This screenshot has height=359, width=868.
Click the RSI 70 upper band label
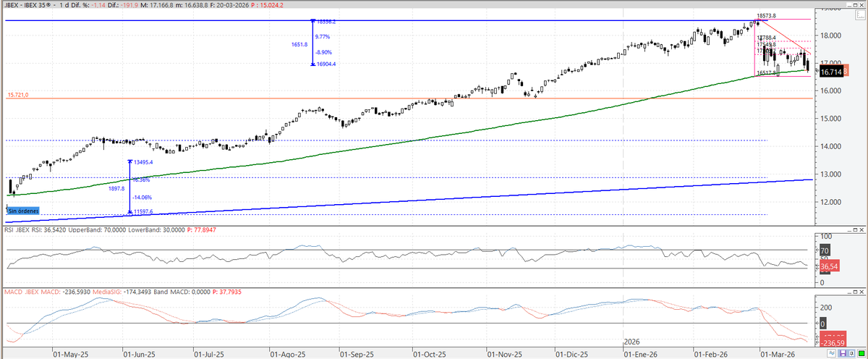coord(825,250)
